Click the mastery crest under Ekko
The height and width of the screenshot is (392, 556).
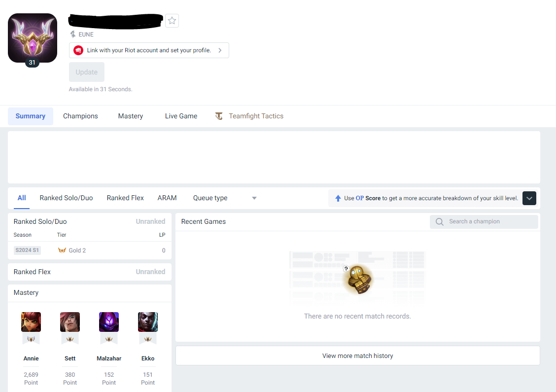point(148,339)
